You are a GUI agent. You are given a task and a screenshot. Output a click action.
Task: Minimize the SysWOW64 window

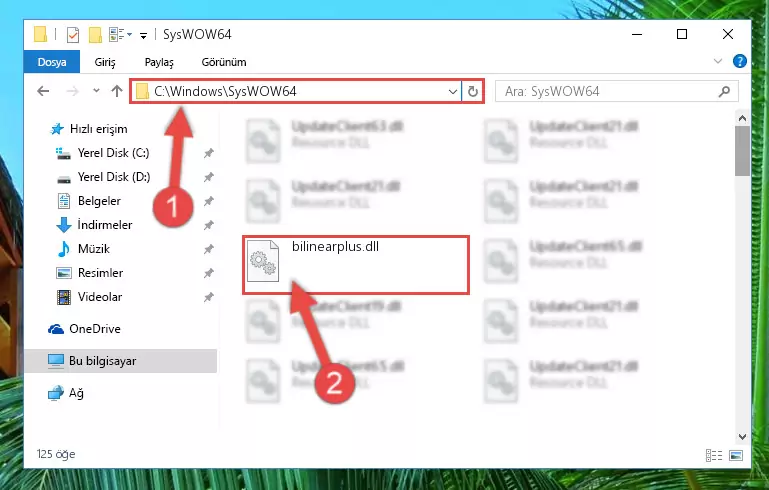point(637,34)
